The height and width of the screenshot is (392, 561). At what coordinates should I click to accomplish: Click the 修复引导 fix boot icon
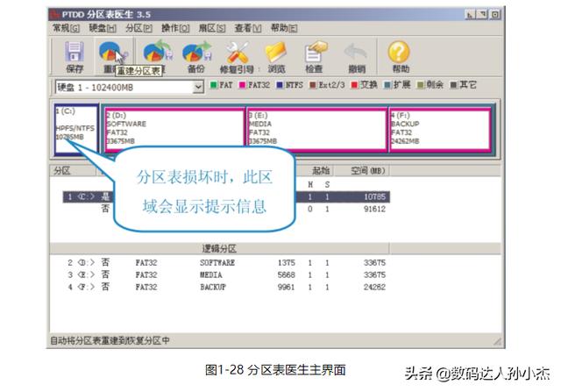238,52
